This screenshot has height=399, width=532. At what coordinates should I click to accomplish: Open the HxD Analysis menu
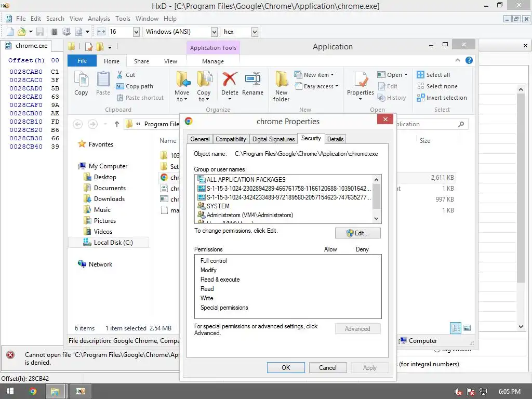click(99, 19)
